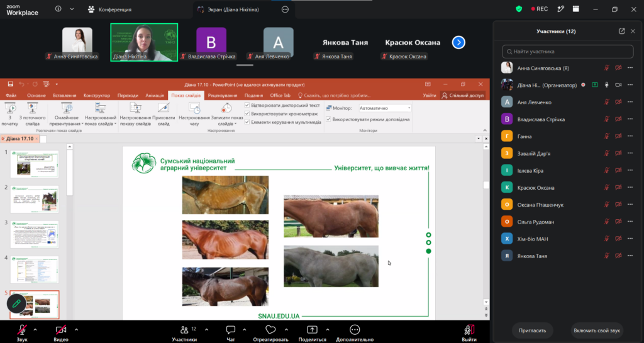Open annotation pencil floating button
Viewport: 644px width, 343px height.
pos(16,303)
